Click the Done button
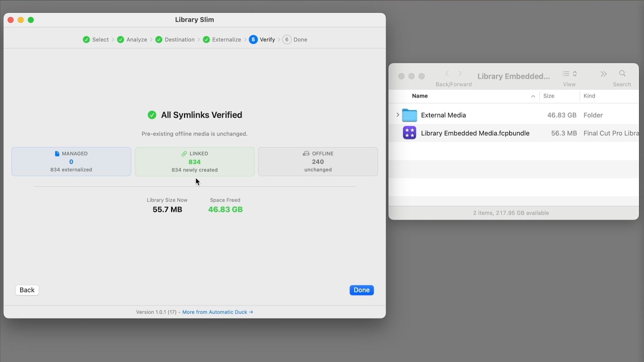This screenshot has height=362, width=644. (361, 290)
